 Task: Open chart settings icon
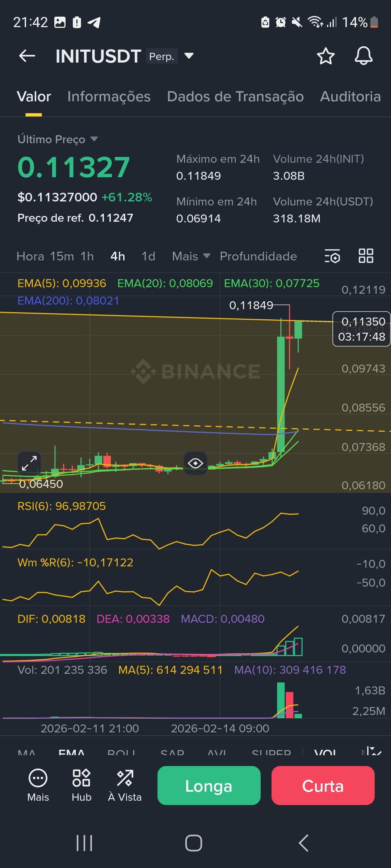332,256
